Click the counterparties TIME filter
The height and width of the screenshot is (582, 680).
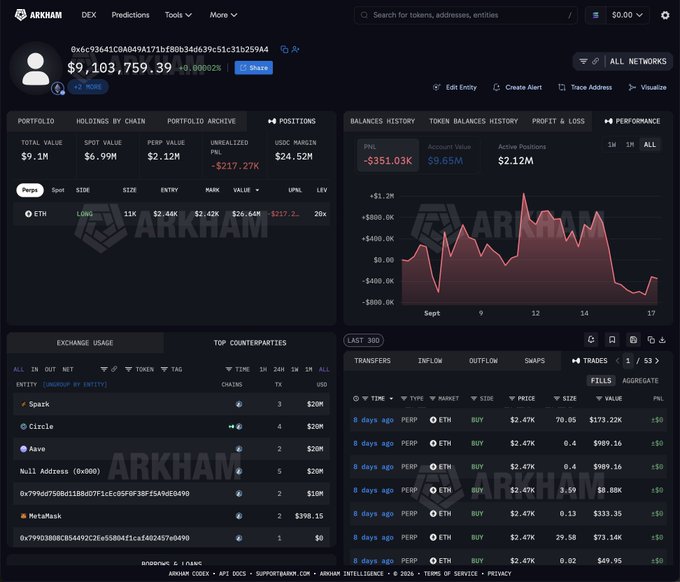[238, 369]
